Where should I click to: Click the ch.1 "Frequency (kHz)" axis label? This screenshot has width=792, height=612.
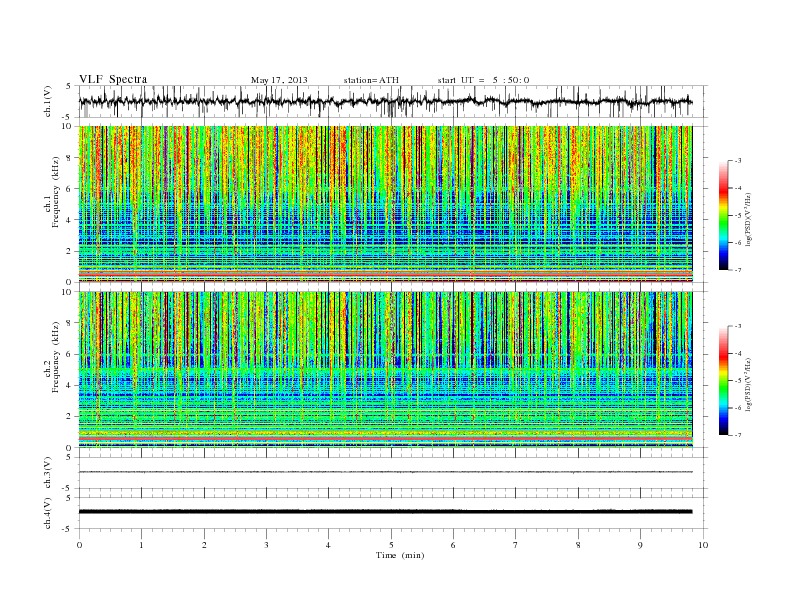55,192
